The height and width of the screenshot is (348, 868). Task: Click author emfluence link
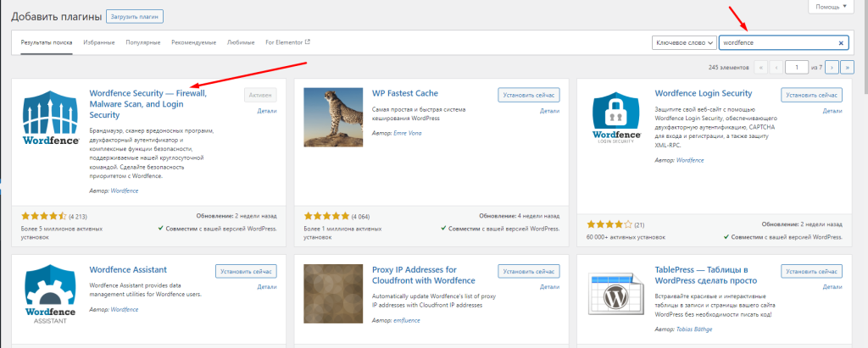tap(407, 320)
